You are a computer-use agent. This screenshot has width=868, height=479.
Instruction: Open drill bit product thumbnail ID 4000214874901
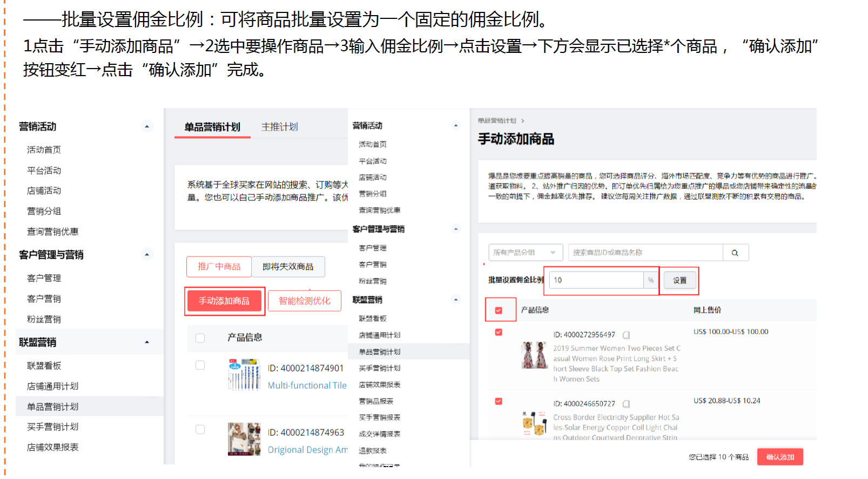point(244,374)
